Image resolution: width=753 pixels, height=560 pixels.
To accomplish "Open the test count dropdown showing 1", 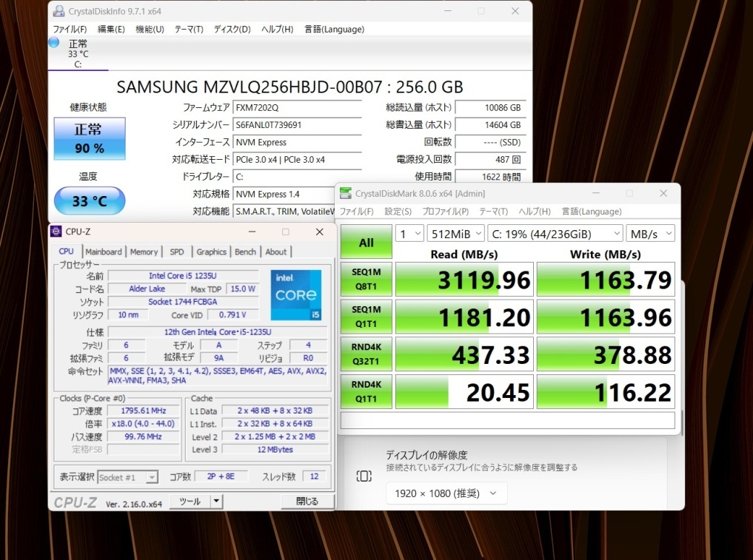I will (x=409, y=234).
